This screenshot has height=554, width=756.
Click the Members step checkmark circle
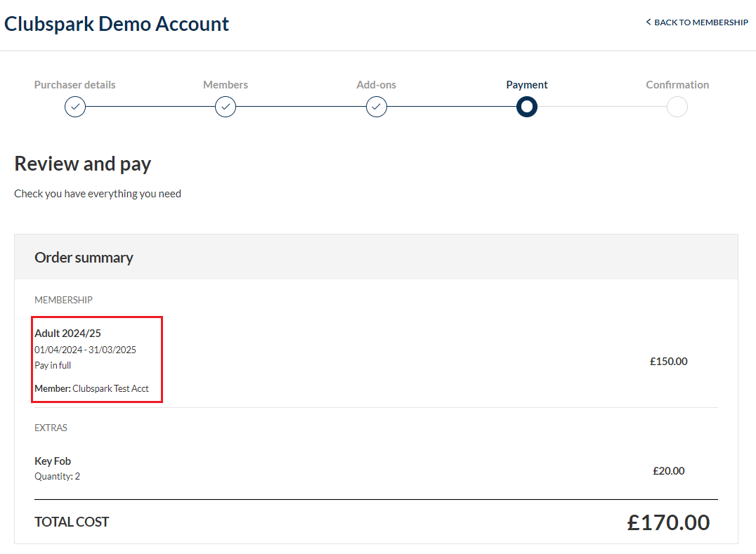[x=226, y=107]
